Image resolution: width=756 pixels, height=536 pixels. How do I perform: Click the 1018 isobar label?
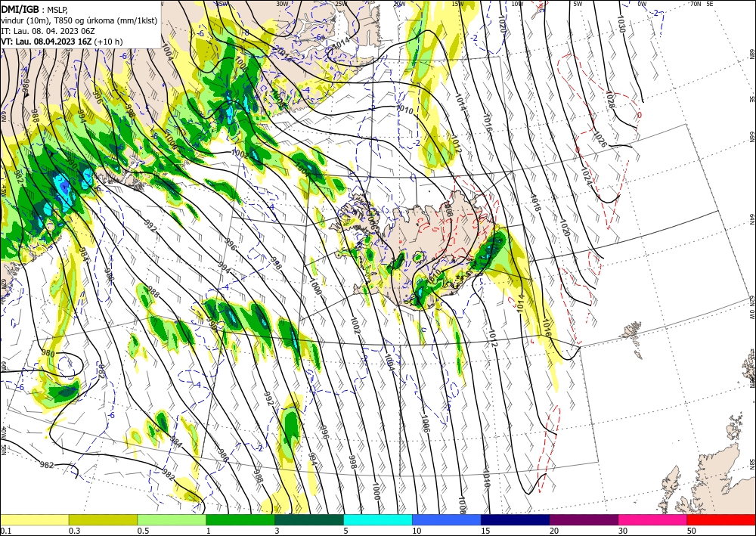(535, 203)
